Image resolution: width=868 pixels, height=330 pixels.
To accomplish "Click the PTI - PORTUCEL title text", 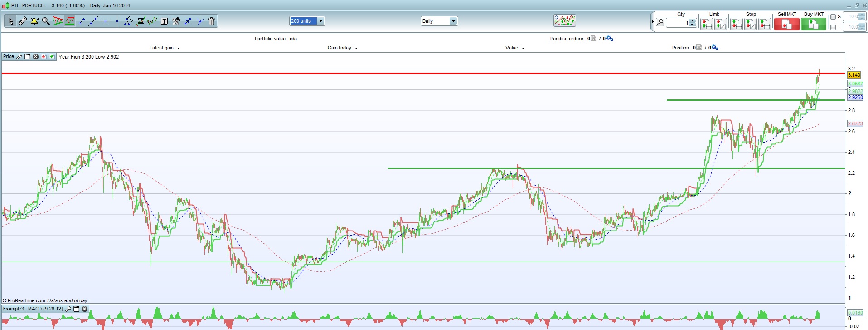I will point(29,5).
